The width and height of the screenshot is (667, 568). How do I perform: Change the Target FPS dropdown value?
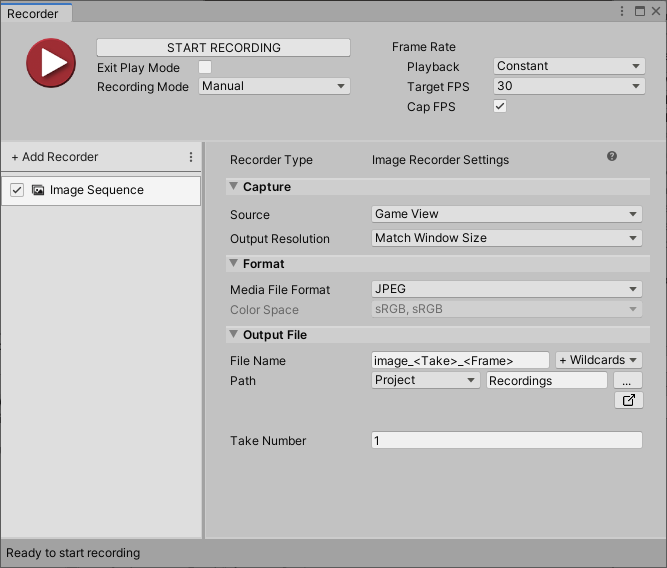click(568, 86)
